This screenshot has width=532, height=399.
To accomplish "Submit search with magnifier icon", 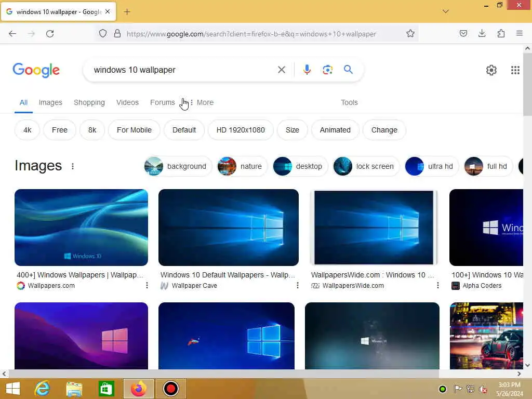I will 348,70.
